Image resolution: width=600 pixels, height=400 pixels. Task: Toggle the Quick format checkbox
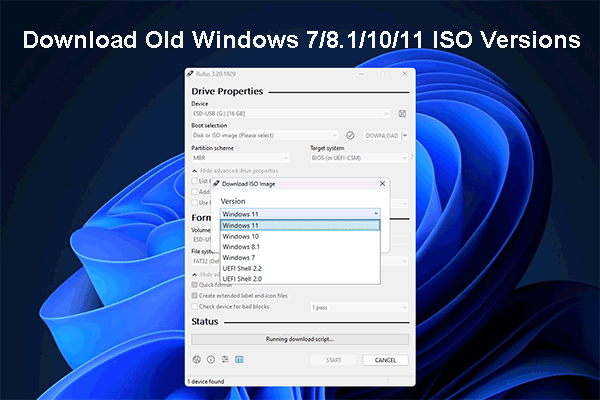(195, 285)
